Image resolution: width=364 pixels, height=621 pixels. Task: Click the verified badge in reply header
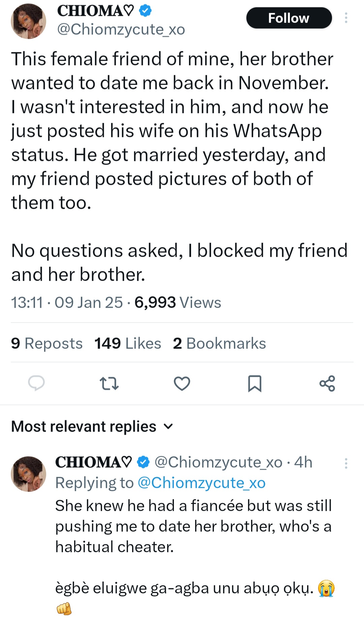(x=144, y=462)
